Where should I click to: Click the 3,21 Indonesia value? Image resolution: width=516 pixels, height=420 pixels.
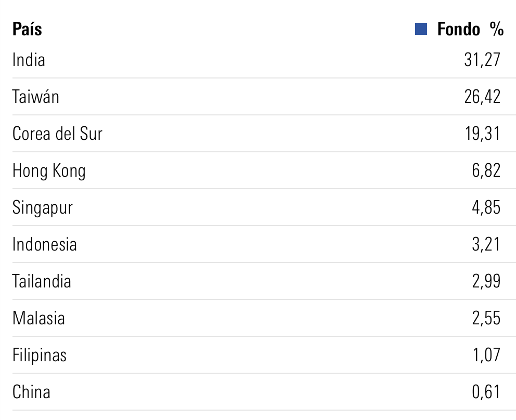click(486, 244)
